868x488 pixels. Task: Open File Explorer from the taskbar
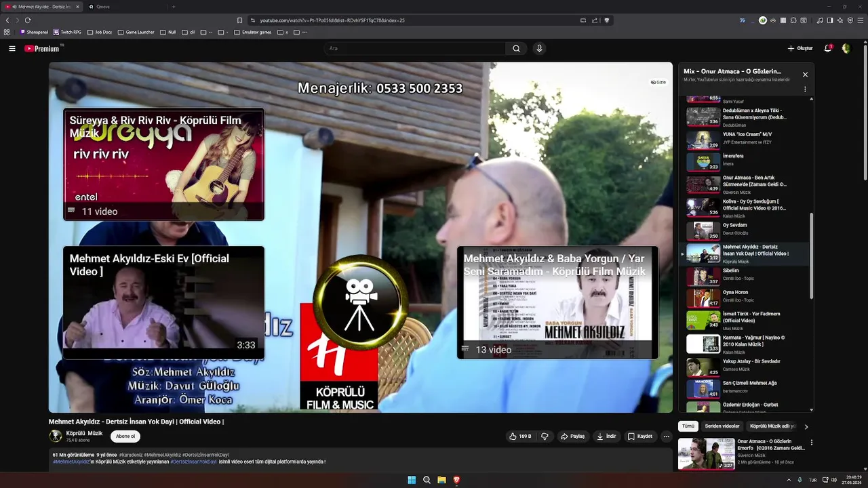[441, 480]
